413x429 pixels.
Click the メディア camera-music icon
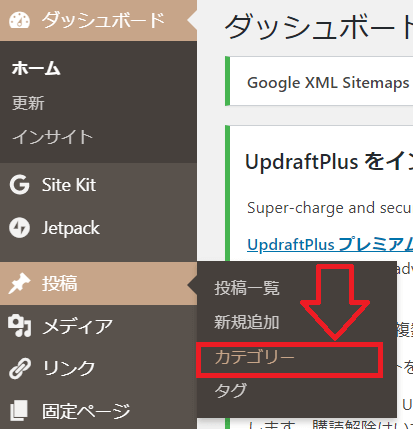point(20,326)
